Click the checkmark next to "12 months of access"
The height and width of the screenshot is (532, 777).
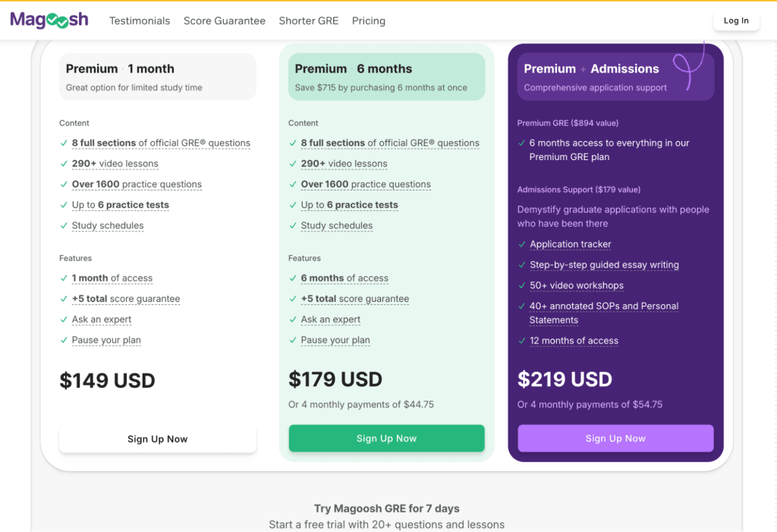click(x=522, y=341)
